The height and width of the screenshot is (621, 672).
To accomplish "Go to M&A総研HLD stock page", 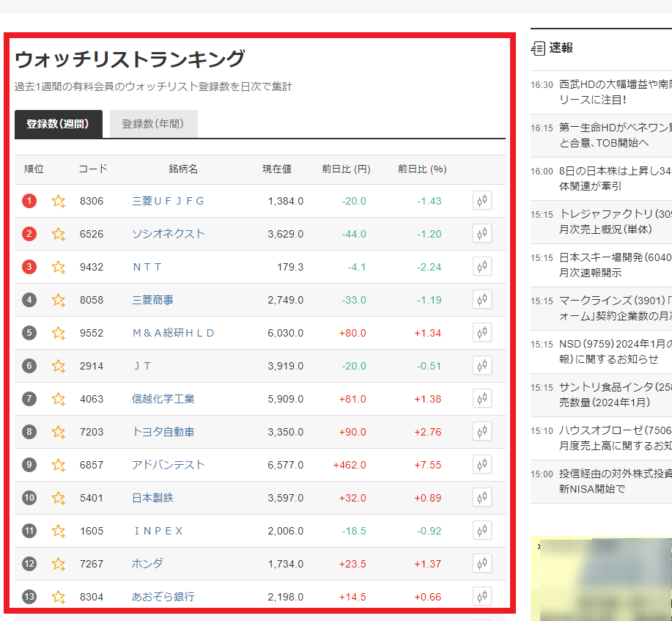I will [x=173, y=334].
